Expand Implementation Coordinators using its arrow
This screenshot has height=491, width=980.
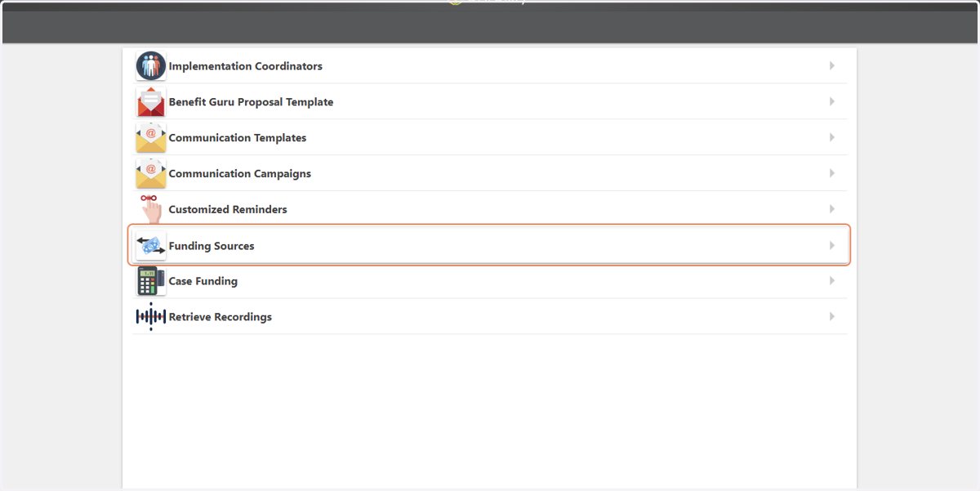coord(832,66)
